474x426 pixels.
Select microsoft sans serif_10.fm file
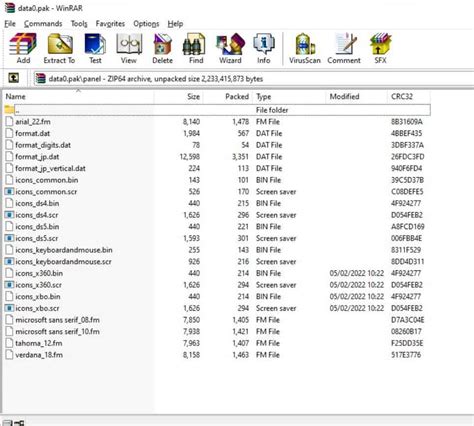[x=57, y=332]
